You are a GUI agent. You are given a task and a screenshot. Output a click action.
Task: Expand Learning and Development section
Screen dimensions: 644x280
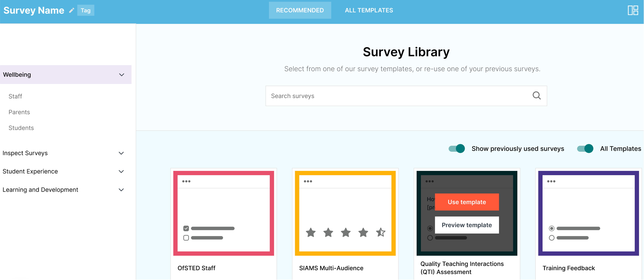121,190
